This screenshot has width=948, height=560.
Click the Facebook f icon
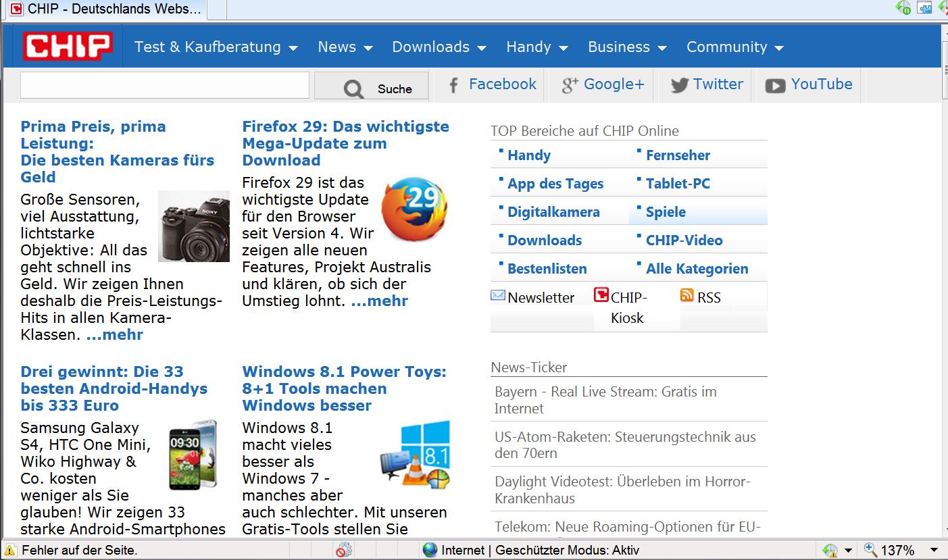(454, 84)
